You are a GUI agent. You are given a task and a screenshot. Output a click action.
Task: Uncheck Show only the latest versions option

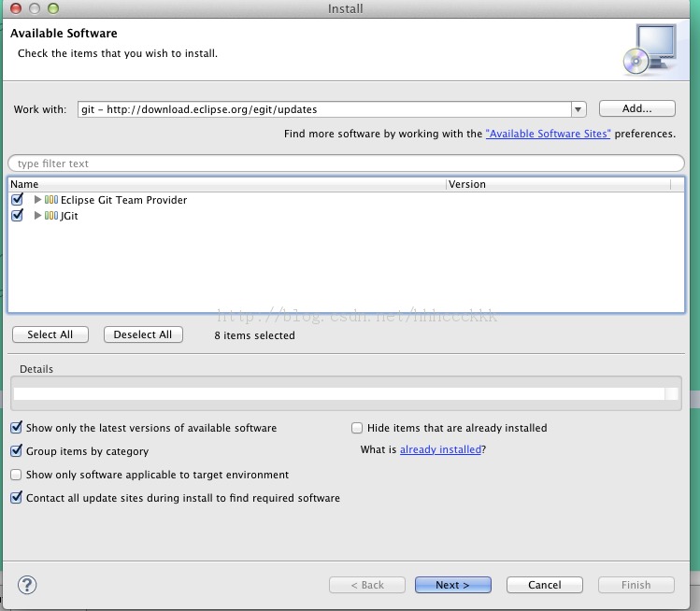(x=16, y=428)
